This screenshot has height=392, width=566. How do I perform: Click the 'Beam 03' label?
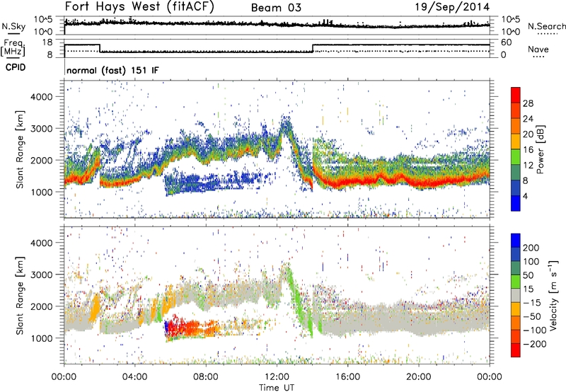pyautogui.click(x=276, y=8)
